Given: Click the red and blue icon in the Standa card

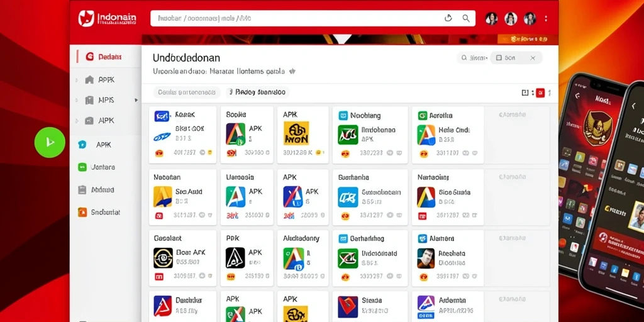Looking at the screenshot, I should (x=348, y=307).
